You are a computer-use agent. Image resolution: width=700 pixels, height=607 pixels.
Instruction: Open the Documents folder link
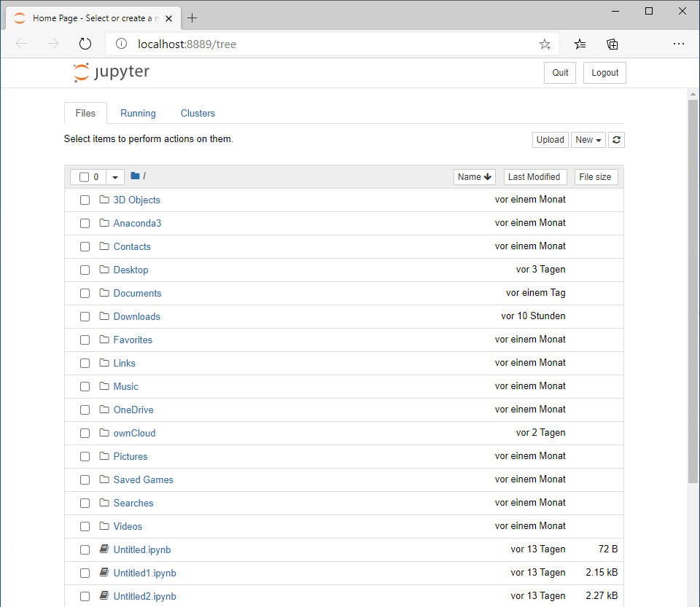(x=137, y=293)
